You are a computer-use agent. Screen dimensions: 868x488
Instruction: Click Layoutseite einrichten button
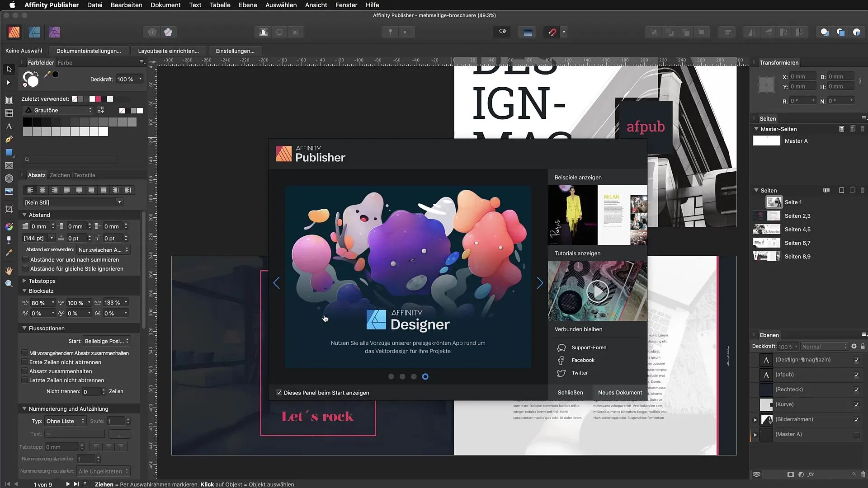click(x=168, y=51)
